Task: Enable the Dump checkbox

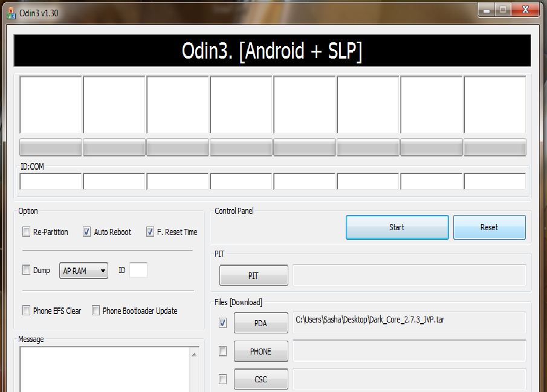Action: click(x=26, y=270)
